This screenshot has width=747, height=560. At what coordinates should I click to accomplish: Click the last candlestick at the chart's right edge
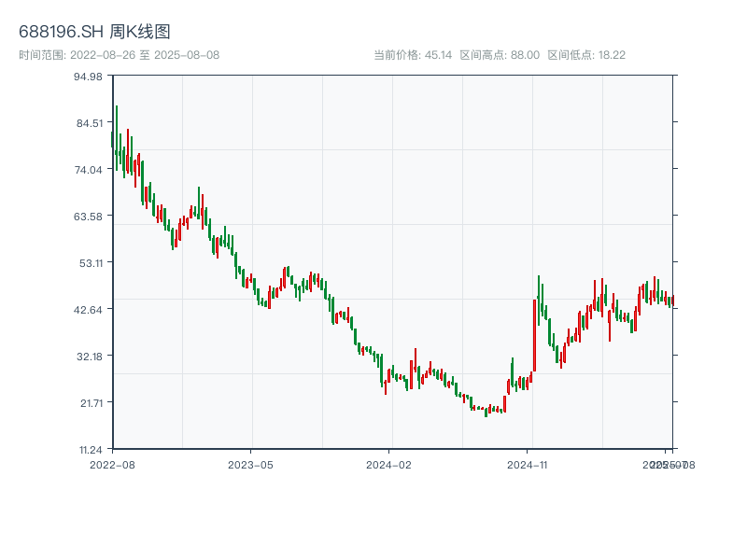672,301
